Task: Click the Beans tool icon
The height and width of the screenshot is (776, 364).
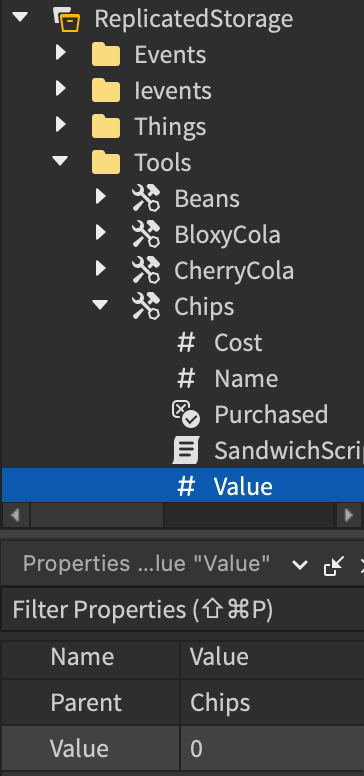Action: click(x=146, y=199)
